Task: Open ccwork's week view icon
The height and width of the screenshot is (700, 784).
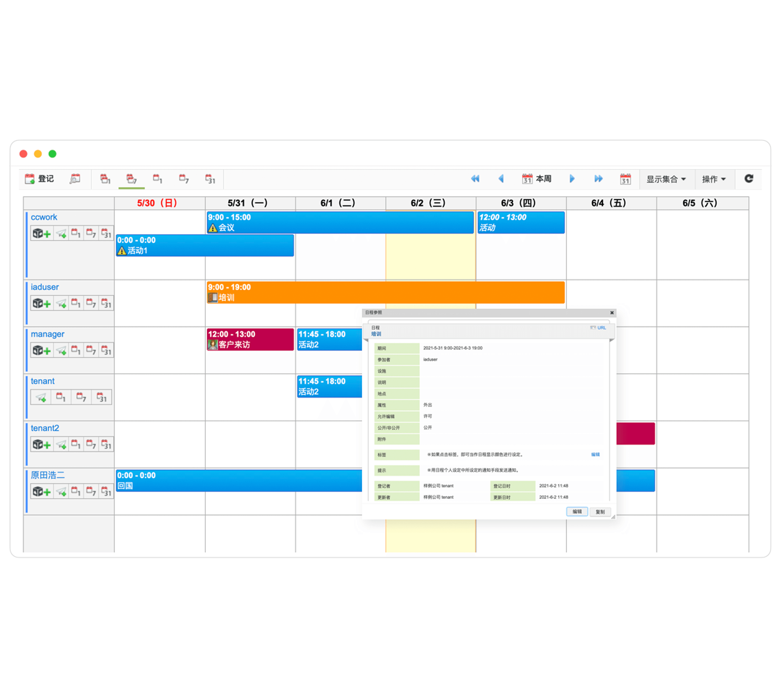Action: pos(91,234)
